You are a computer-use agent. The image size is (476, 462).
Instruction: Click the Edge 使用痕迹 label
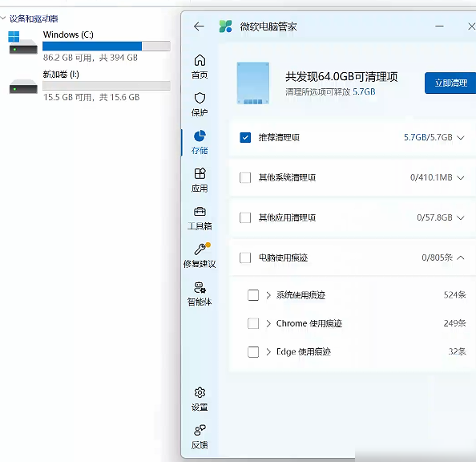[303, 352]
